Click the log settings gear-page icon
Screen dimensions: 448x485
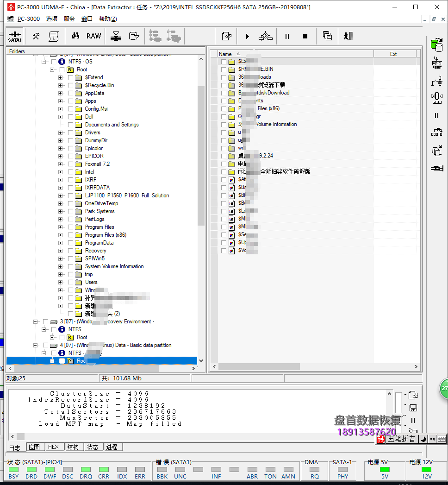[413, 395]
